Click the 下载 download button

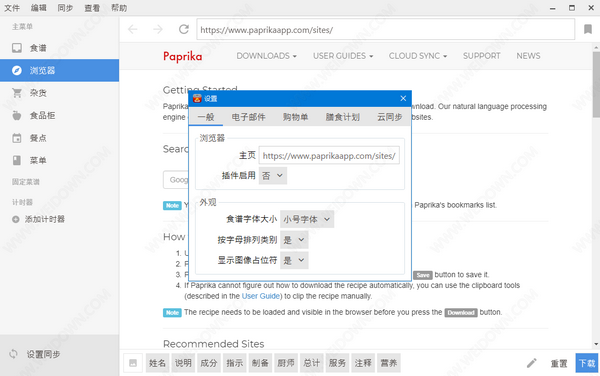pos(587,363)
